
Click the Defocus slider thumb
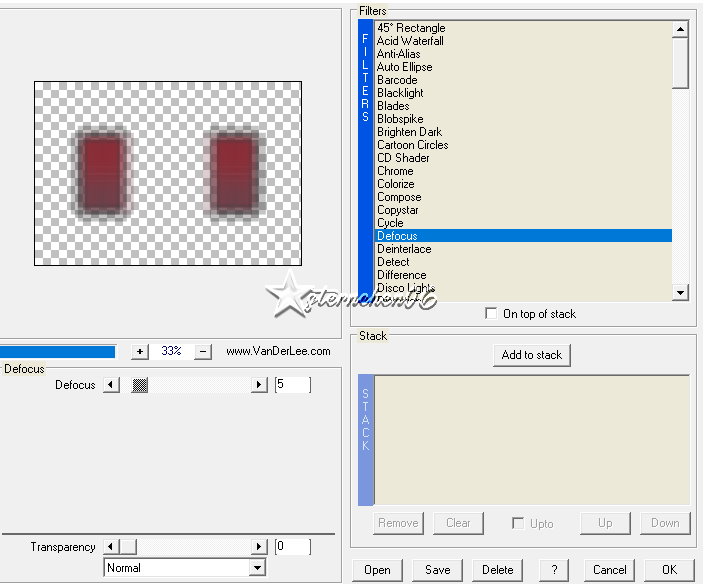[x=140, y=385]
